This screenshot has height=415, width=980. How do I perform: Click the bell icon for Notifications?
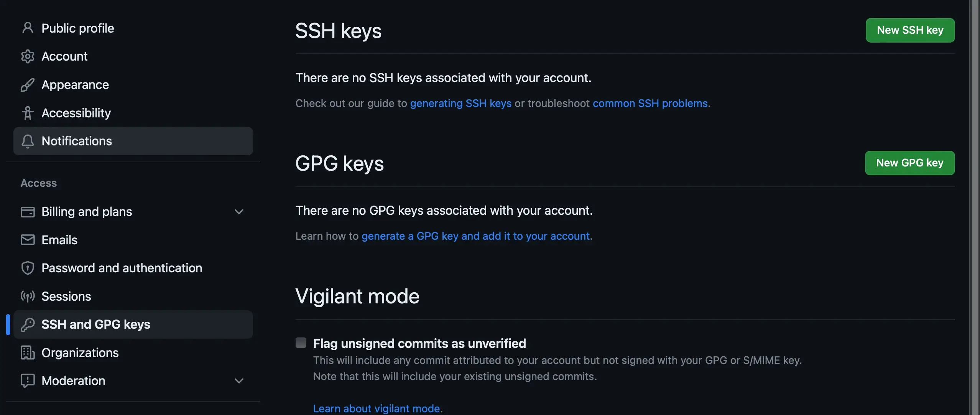[28, 141]
